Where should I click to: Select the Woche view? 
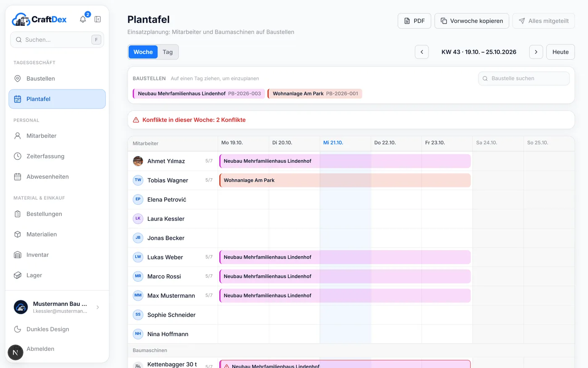pos(143,52)
